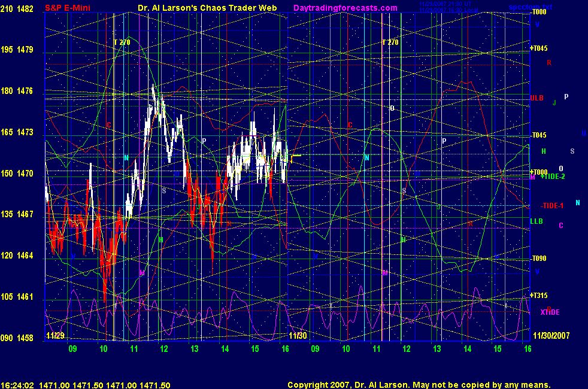Select the +T315 line label
Viewport: 588px width, 389px height.
539,295
